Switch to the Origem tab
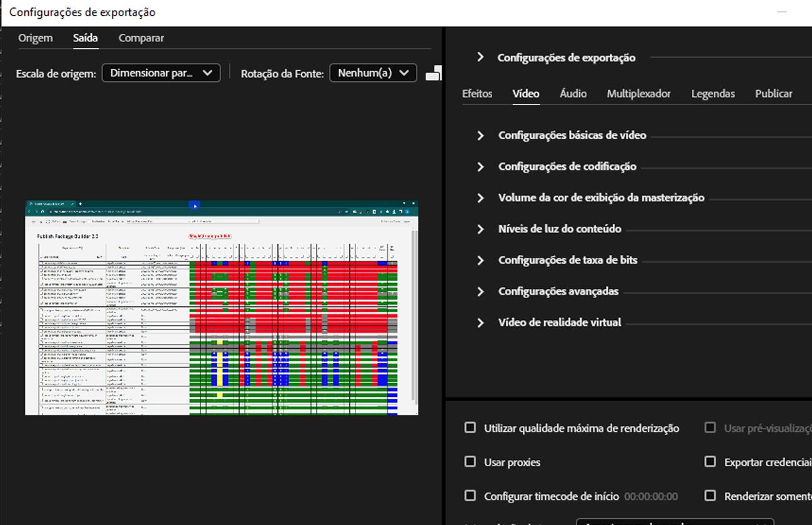812x525 pixels. click(x=36, y=38)
